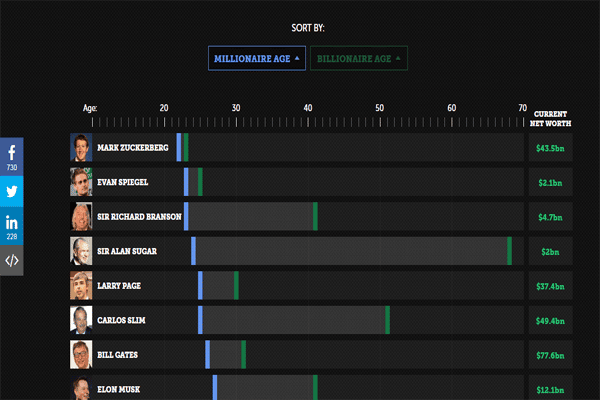The image size is (600, 400).
Task: Share on Facebook via sidebar icon
Action: 12,154
